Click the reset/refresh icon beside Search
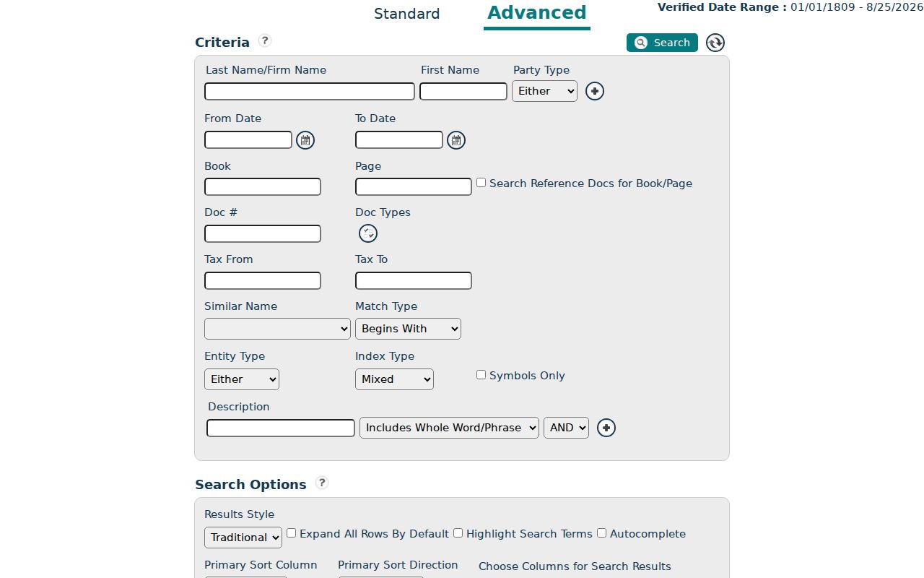Image resolution: width=924 pixels, height=578 pixels. [x=715, y=43]
